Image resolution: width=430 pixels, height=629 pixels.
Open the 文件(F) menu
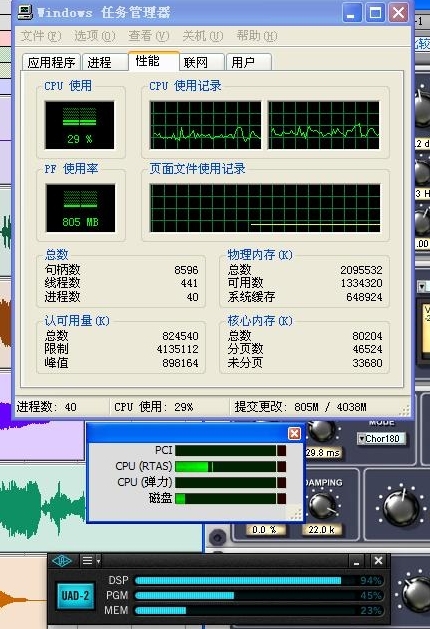(x=41, y=36)
